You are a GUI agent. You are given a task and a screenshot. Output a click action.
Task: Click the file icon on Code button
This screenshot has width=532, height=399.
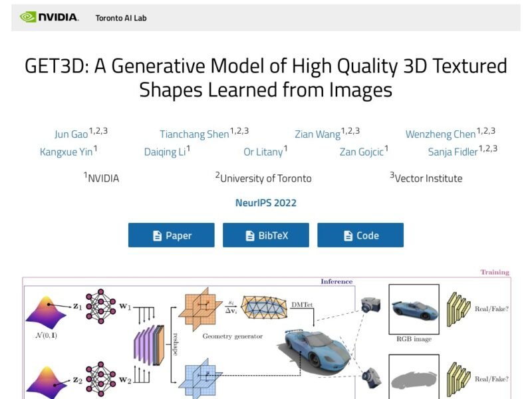[x=348, y=235]
